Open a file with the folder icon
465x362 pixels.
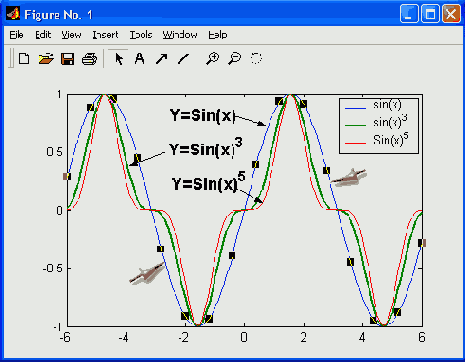coord(46,59)
